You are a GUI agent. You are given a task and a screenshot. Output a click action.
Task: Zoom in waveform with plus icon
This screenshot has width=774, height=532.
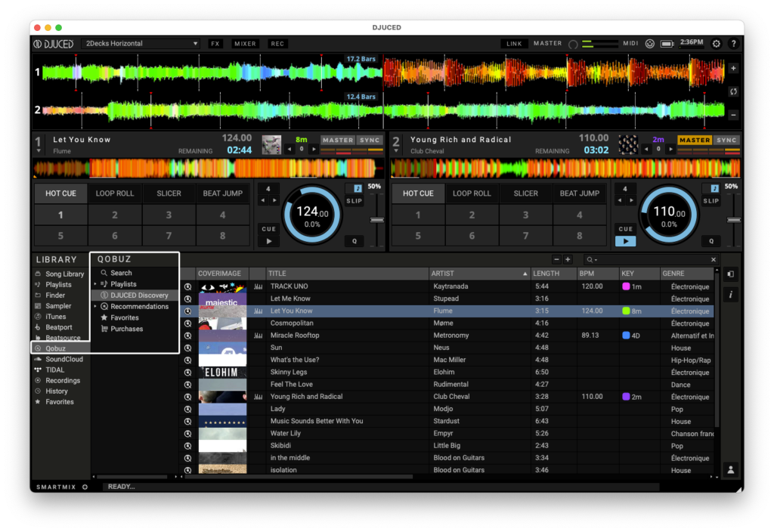[732, 68]
